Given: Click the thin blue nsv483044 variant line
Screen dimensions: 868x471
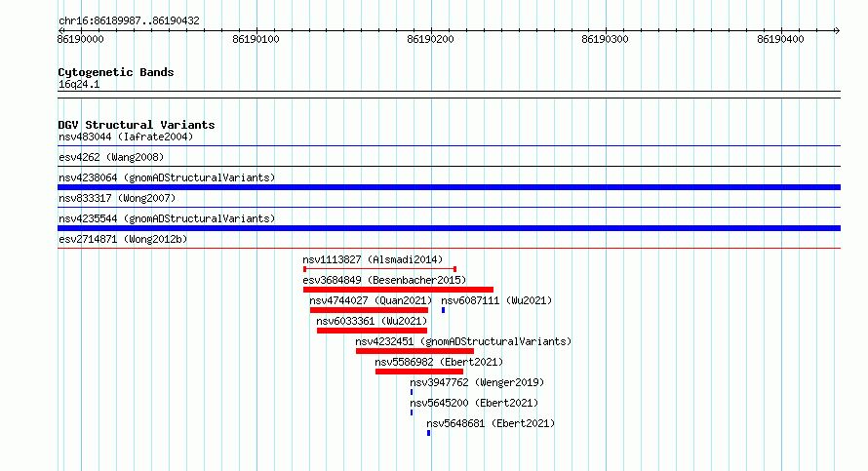Looking at the screenshot, I should tap(449, 145).
